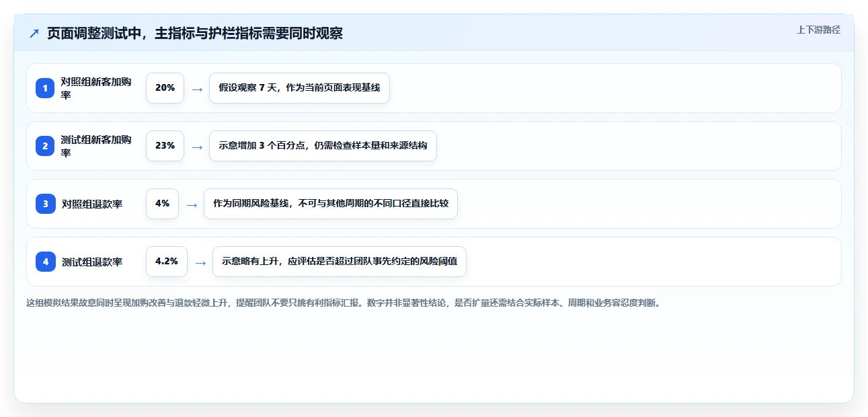The image size is (868, 417).
Task: Select the step 1 number badge
Action: [x=45, y=88]
